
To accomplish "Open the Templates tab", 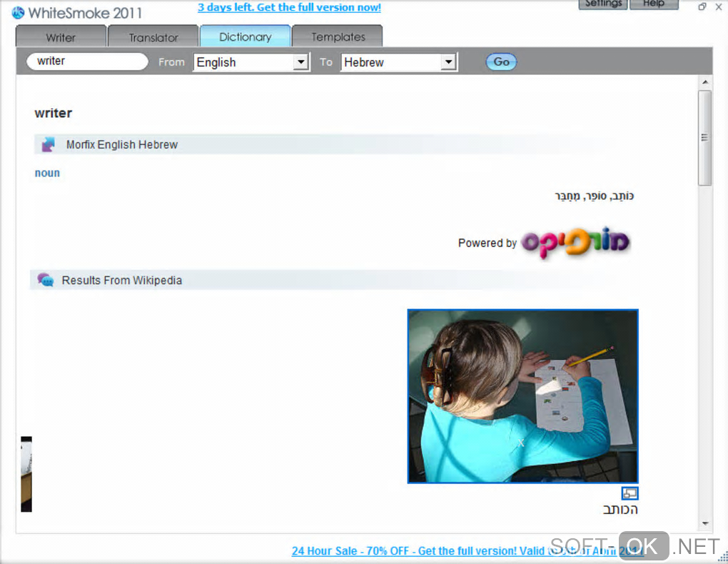I will pyautogui.click(x=338, y=36).
